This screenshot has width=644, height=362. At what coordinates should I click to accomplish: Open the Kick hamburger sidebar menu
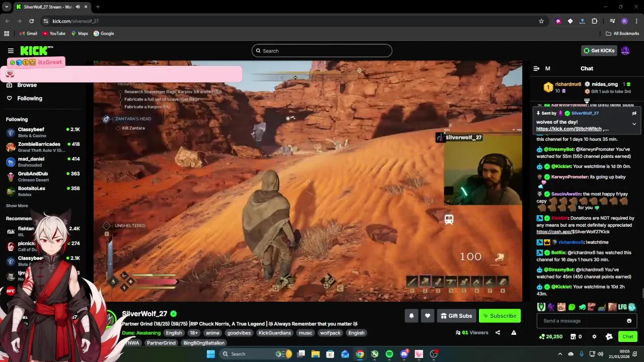click(x=11, y=51)
